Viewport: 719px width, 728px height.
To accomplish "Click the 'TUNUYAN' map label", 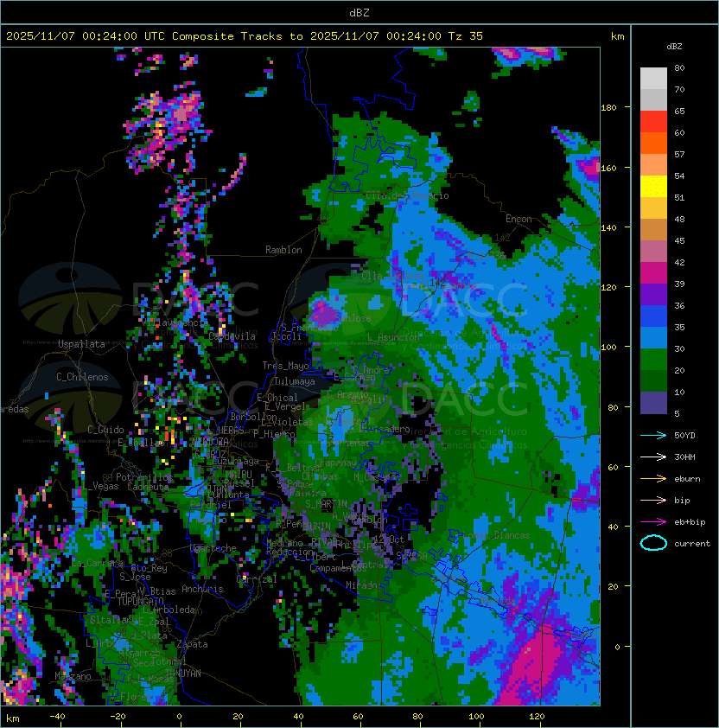I will tap(183, 674).
